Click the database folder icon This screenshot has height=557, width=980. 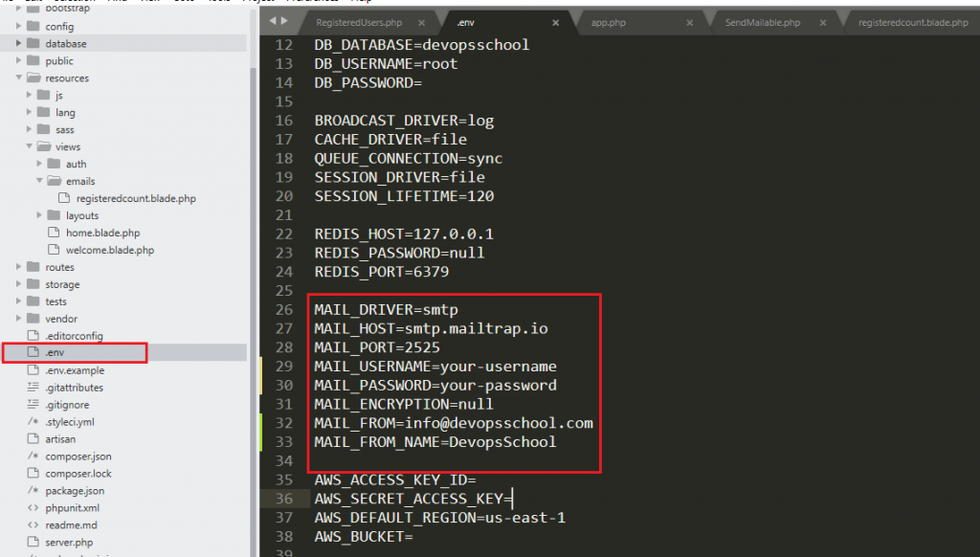pyautogui.click(x=33, y=43)
